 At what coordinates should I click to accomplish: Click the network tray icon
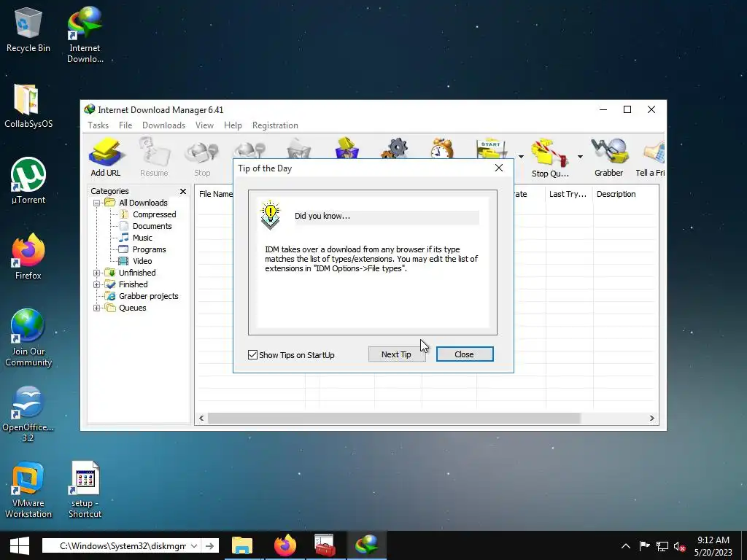click(662, 546)
